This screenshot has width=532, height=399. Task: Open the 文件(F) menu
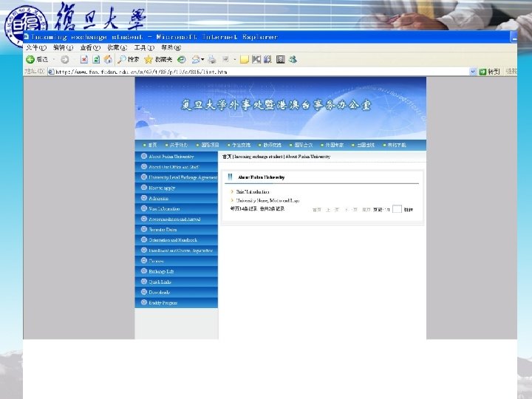coord(36,47)
